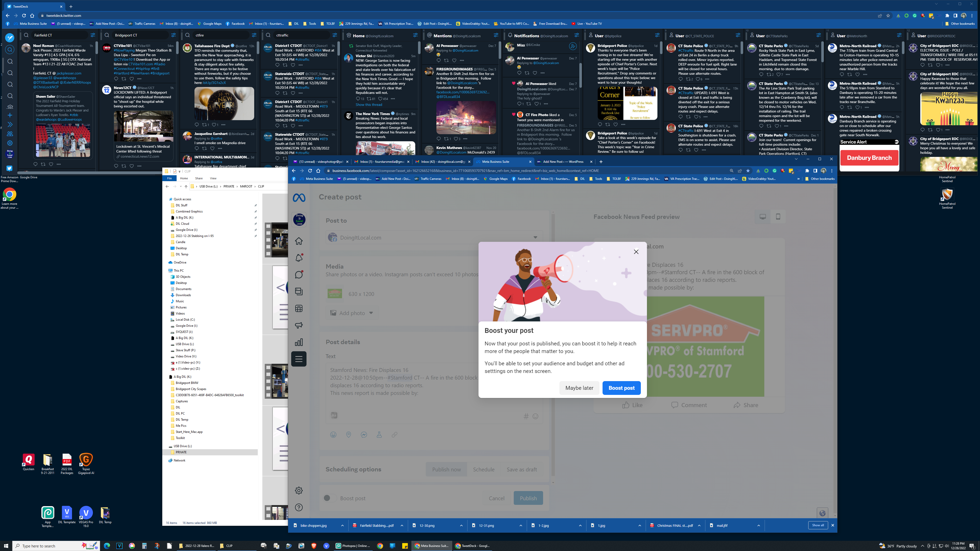Switch to Add New Post WordPress tab

[x=563, y=162]
